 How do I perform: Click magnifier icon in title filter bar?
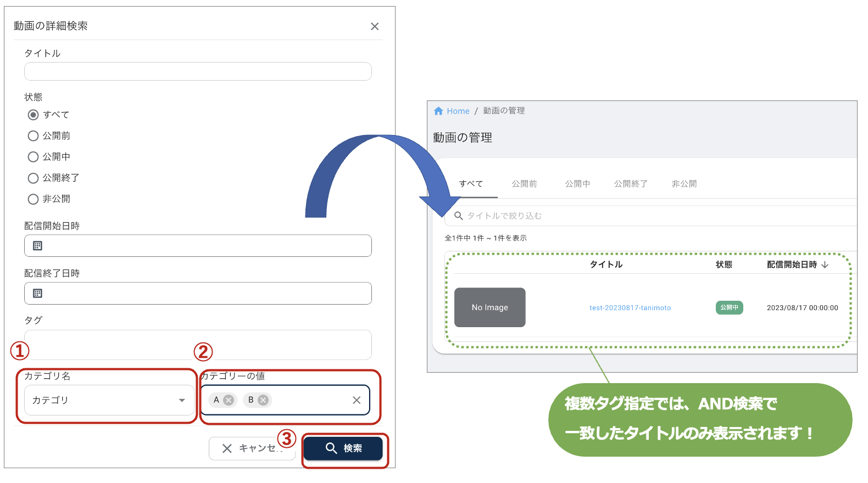458,216
